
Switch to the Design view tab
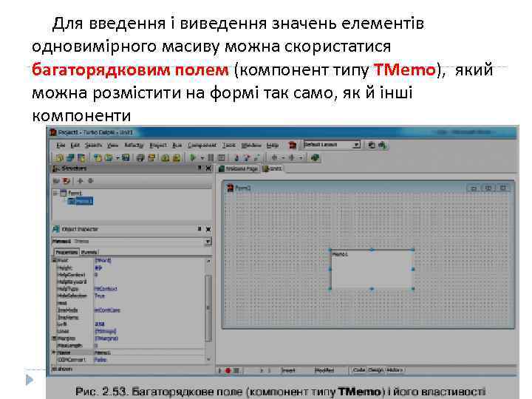tap(375, 370)
